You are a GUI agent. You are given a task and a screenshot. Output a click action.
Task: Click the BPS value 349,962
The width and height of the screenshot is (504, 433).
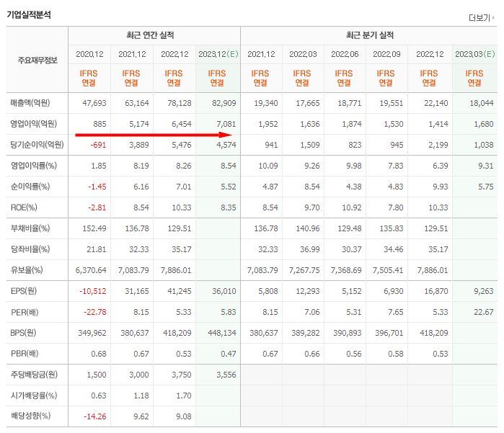(x=92, y=333)
